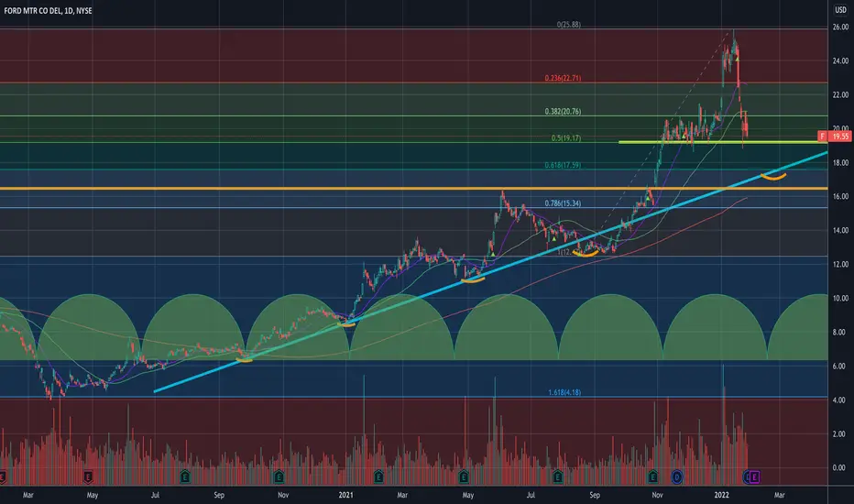Image resolution: width=854 pixels, height=504 pixels.
Task: Select the F symbol tag on the price scale
Action: pos(823,137)
